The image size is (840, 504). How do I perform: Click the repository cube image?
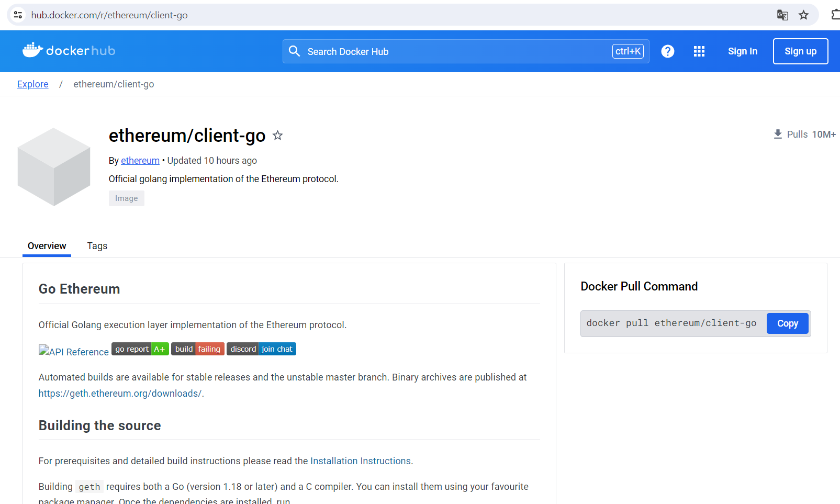click(54, 167)
